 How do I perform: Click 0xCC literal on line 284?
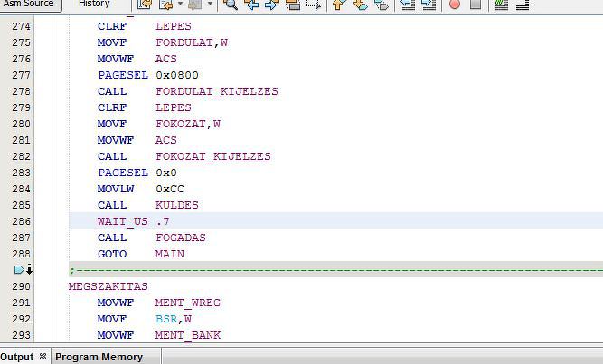coord(170,189)
